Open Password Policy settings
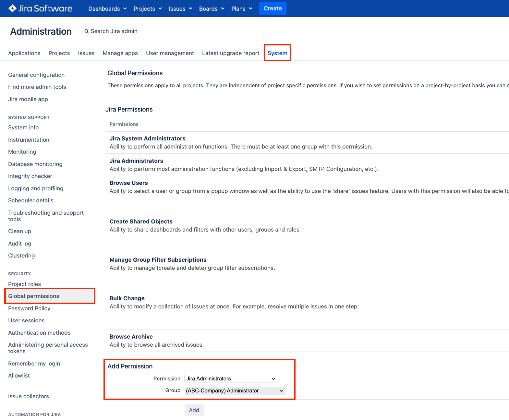This screenshot has width=509, height=420. (x=29, y=308)
